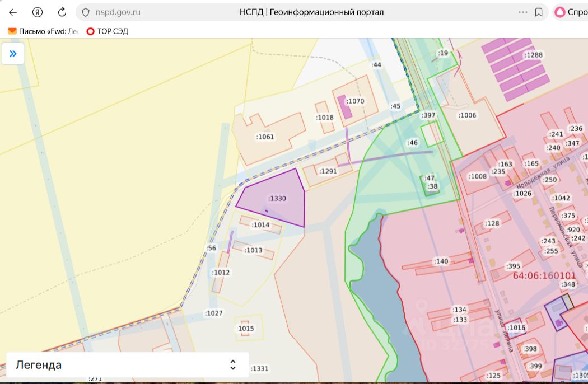This screenshot has width=588, height=384.
Task: Click the :348 parcel label
Action: point(568,284)
